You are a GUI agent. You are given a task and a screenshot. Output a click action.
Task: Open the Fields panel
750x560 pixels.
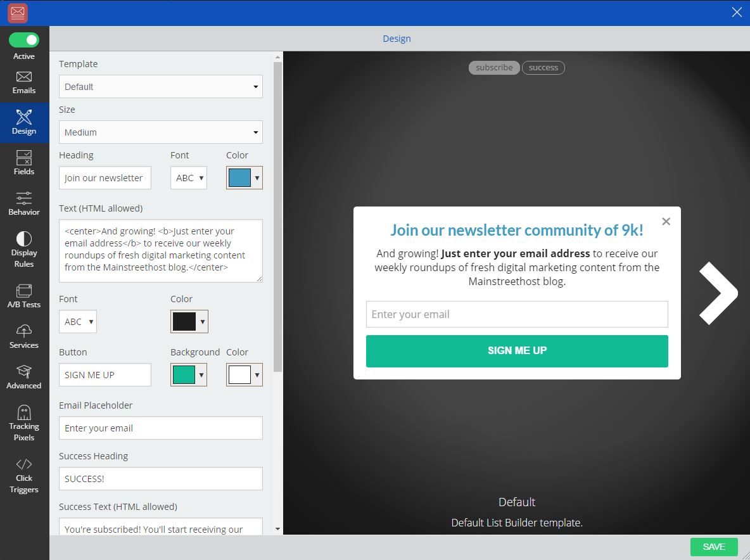24,162
